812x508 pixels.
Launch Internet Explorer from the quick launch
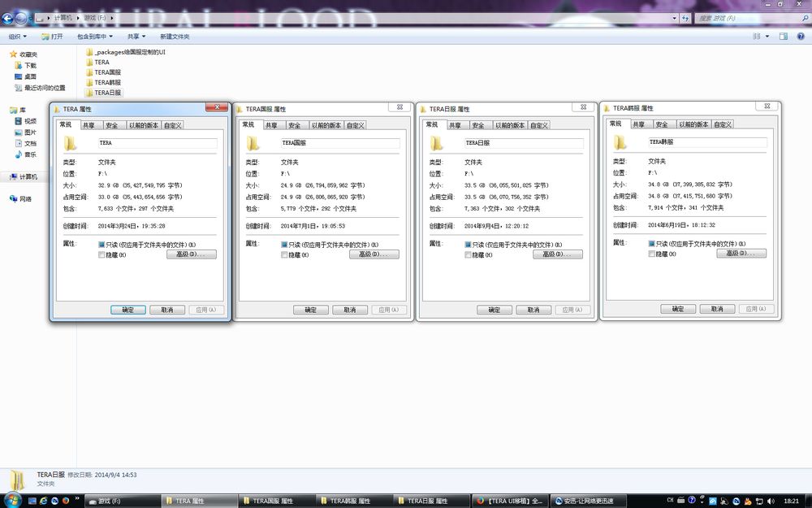pyautogui.click(x=44, y=501)
